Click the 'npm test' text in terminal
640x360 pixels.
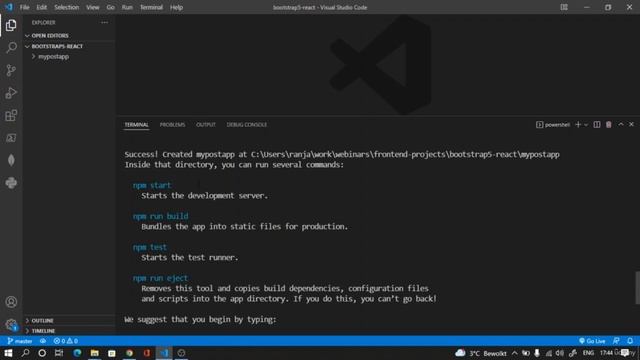point(150,247)
